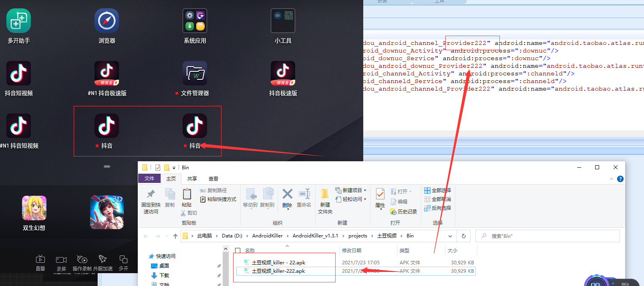Click the 复制 copy icon in ribbon
Image resolution: width=644 pixels, height=286 pixels.
[170, 194]
